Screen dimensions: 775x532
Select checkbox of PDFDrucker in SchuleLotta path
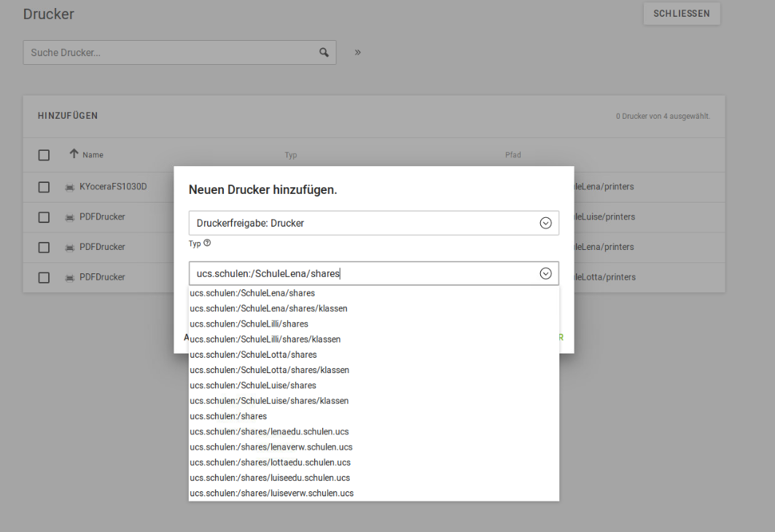[44, 277]
